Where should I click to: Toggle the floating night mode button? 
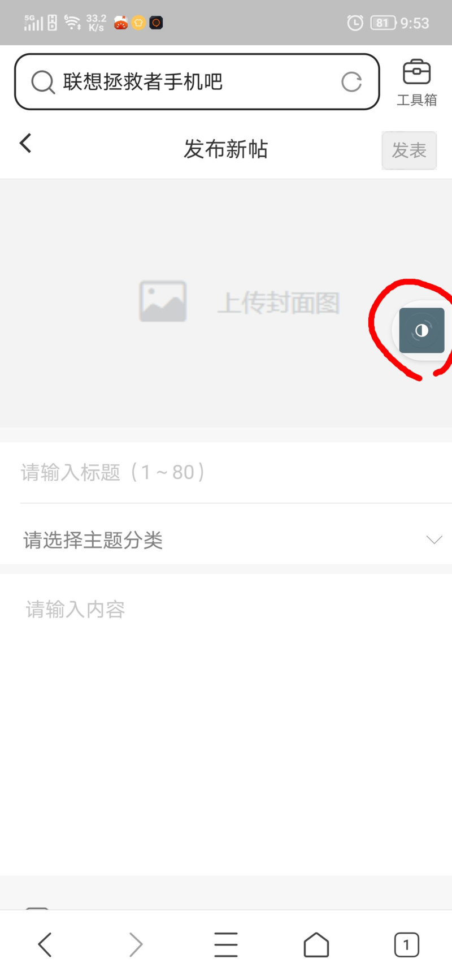pos(421,330)
